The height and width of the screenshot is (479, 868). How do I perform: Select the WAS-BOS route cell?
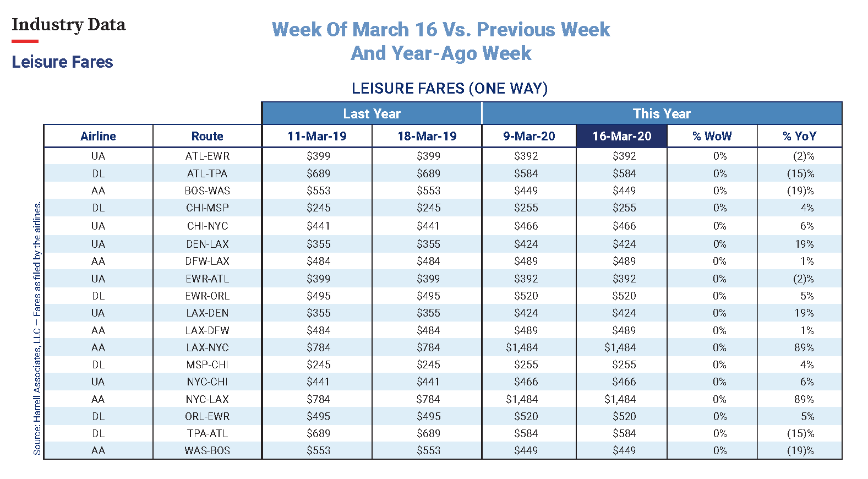(x=208, y=451)
